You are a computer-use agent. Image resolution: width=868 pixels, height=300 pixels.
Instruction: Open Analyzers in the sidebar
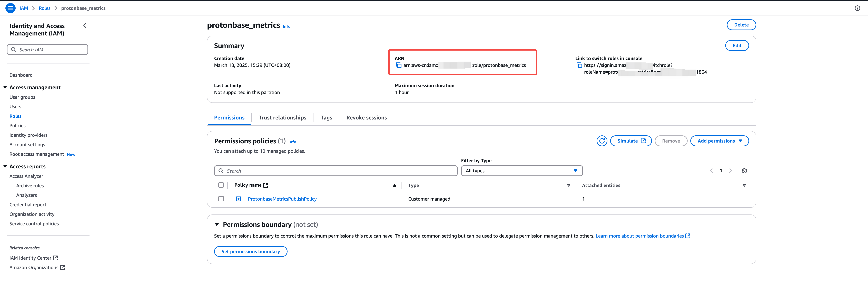[x=27, y=195]
